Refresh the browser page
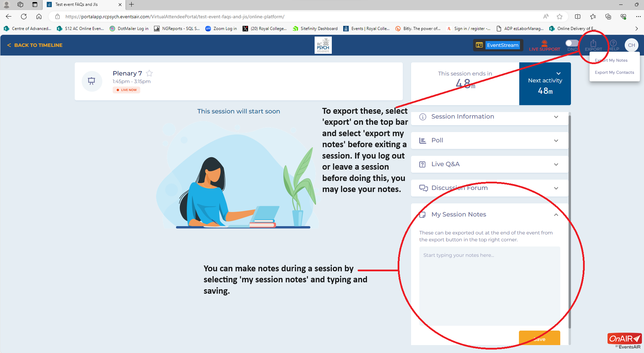This screenshot has width=644, height=353. click(24, 17)
